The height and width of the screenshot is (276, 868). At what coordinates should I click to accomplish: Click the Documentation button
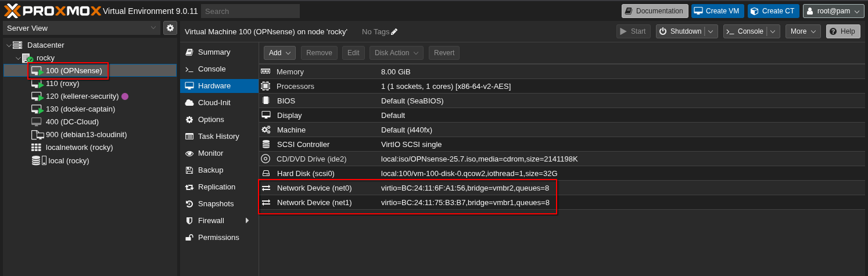(654, 11)
